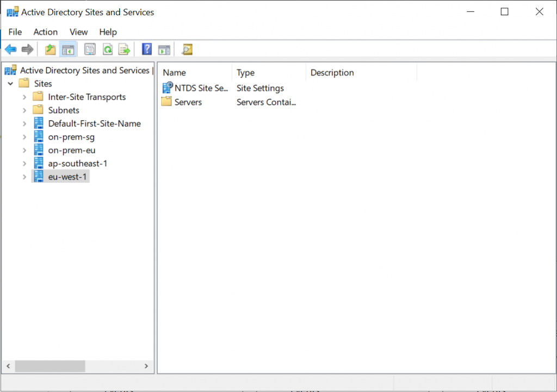This screenshot has width=557, height=392.
Task: Open Help using the question mark icon
Action: point(146,49)
